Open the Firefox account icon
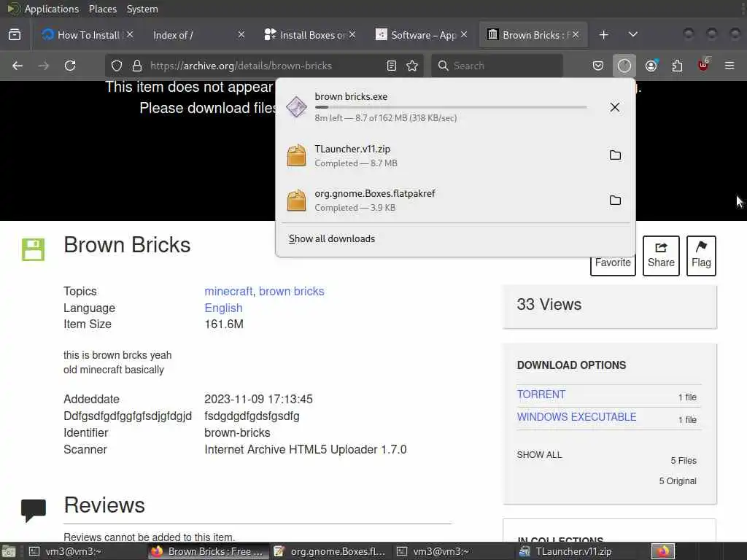Screen dimensions: 747x560 [x=651, y=66]
